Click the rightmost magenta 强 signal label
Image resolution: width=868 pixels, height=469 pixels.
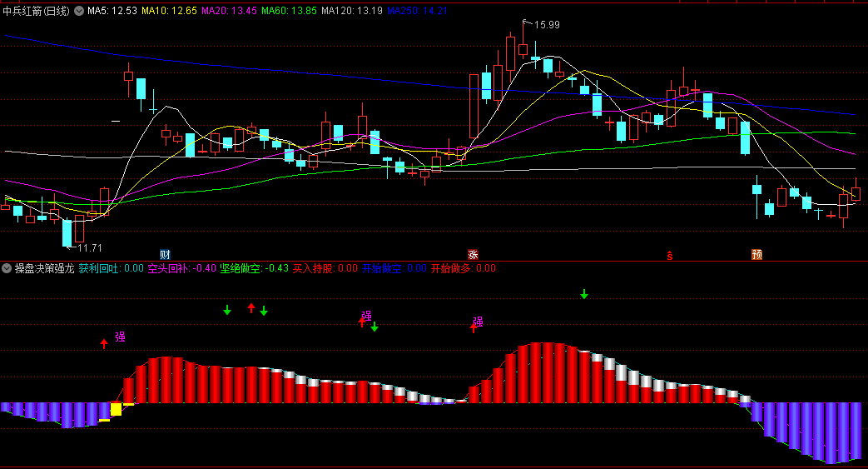coord(478,322)
